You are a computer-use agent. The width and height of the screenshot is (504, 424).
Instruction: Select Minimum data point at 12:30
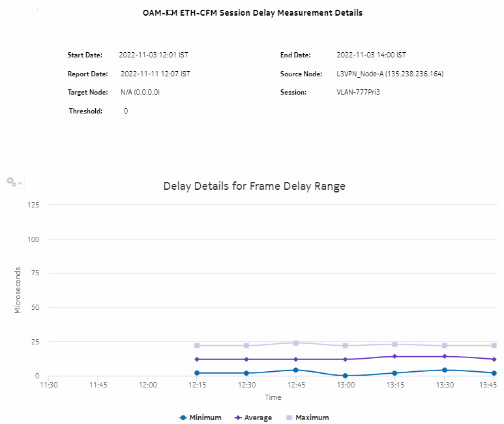coord(246,373)
